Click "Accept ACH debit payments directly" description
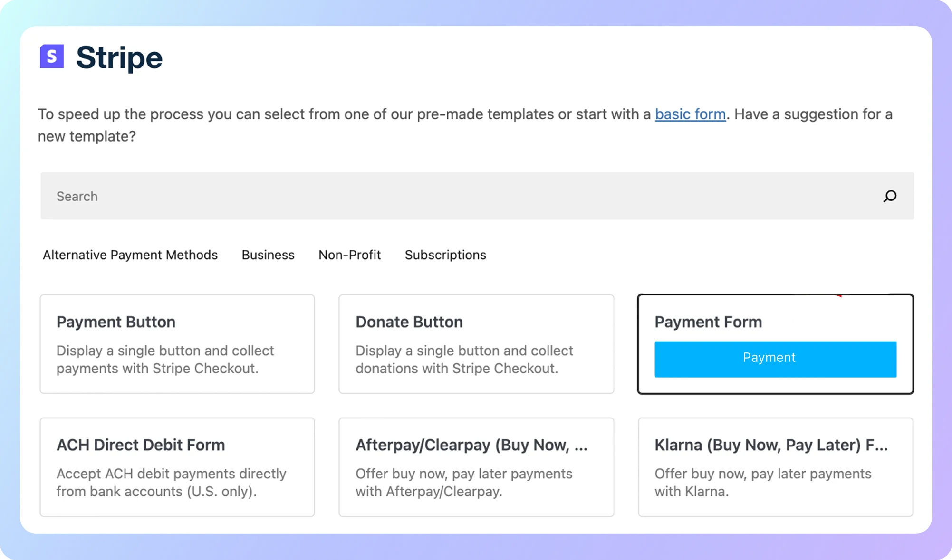The image size is (952, 560). (171, 474)
